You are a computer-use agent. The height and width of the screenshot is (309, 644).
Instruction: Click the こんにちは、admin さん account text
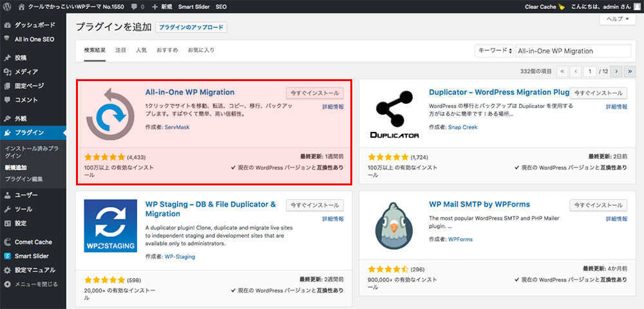tap(600, 7)
